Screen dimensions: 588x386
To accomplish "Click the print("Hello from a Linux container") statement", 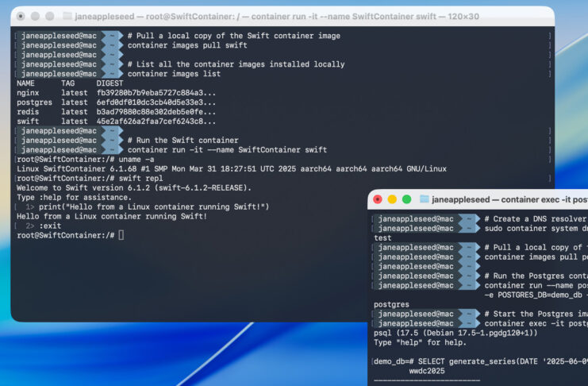I will (154, 207).
